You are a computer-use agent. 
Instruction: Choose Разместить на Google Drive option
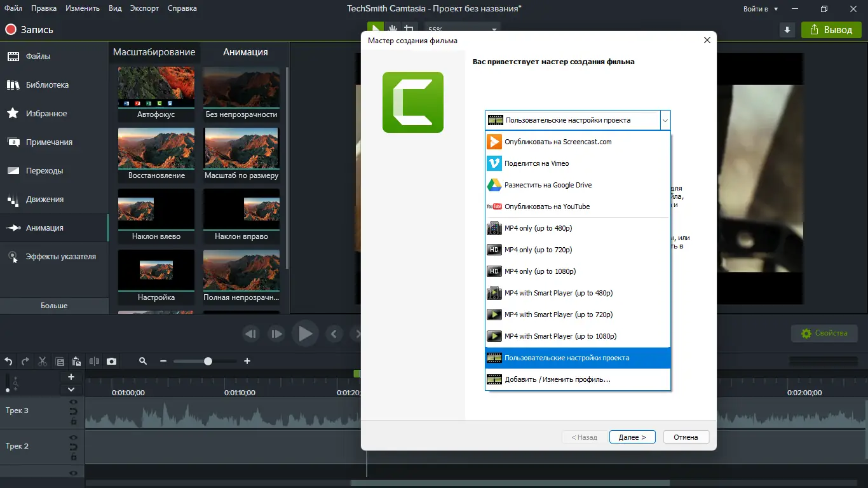(x=578, y=185)
